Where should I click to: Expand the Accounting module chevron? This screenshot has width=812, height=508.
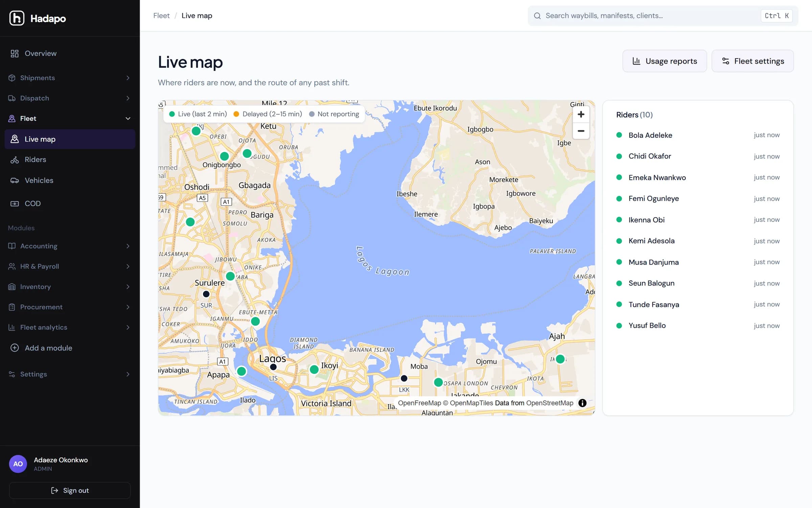(128, 246)
